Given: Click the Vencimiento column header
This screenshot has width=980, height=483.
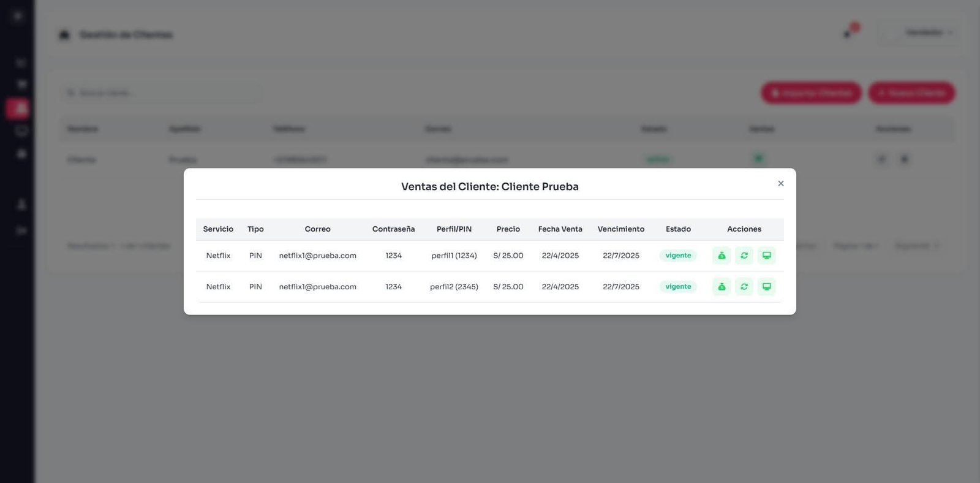Looking at the screenshot, I should pos(620,229).
